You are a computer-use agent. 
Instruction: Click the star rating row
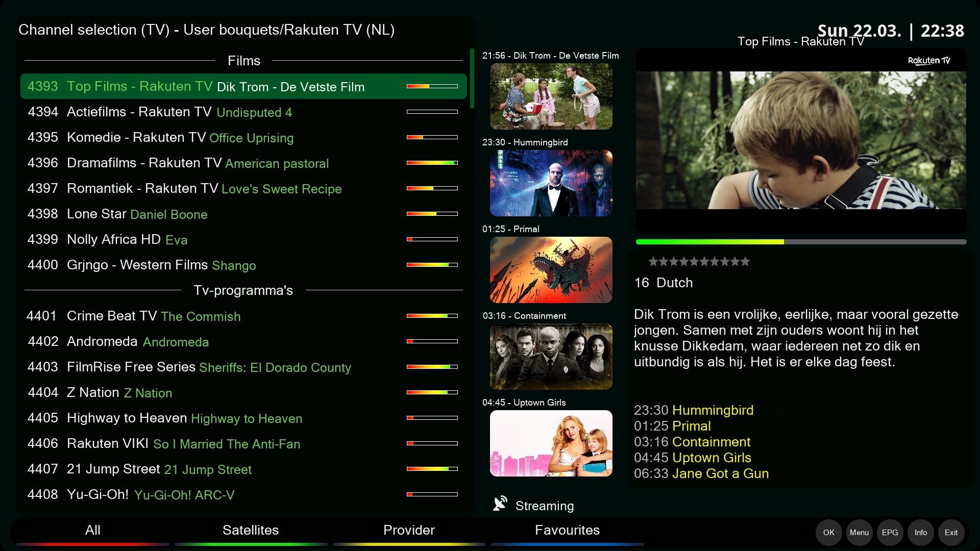[699, 262]
